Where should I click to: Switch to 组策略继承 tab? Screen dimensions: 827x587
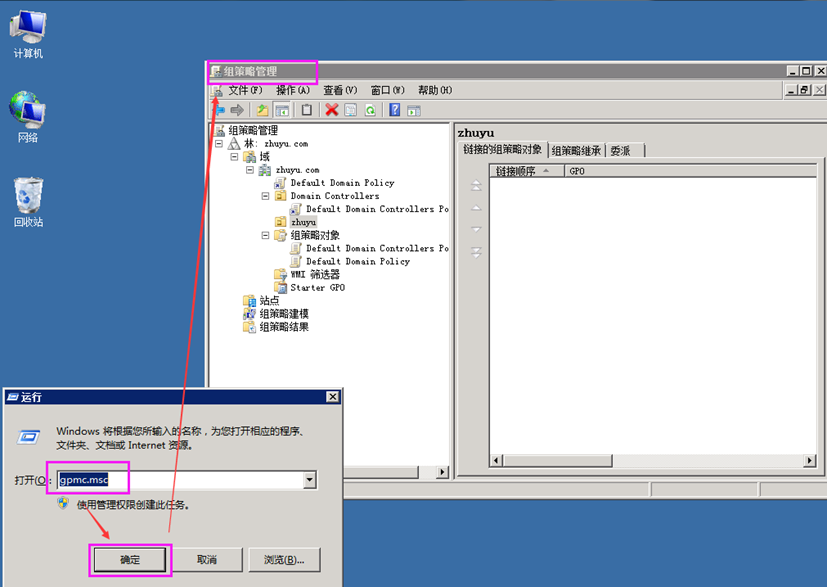click(576, 151)
